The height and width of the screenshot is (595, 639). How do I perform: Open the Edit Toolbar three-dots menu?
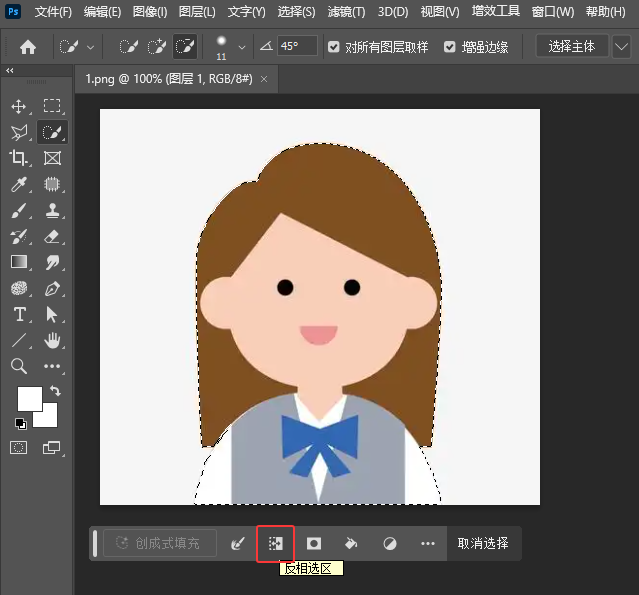(52, 366)
